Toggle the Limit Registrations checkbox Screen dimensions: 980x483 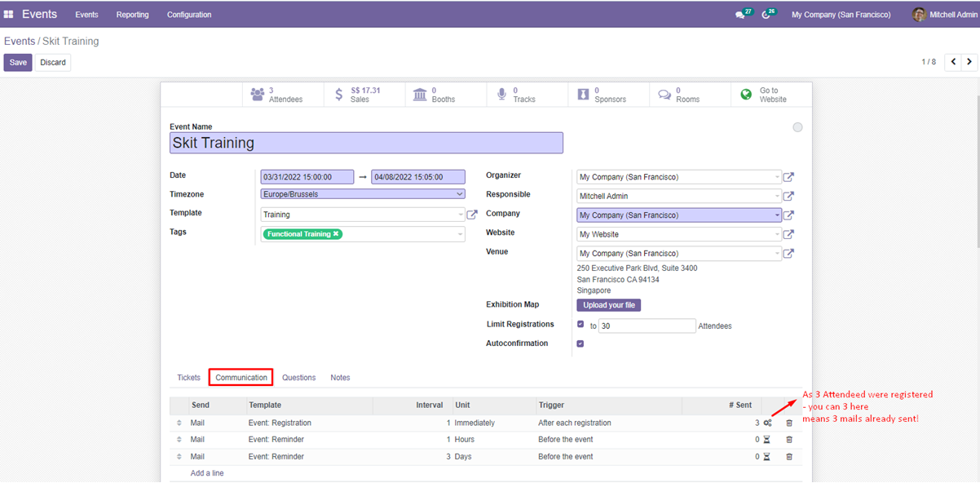point(580,325)
